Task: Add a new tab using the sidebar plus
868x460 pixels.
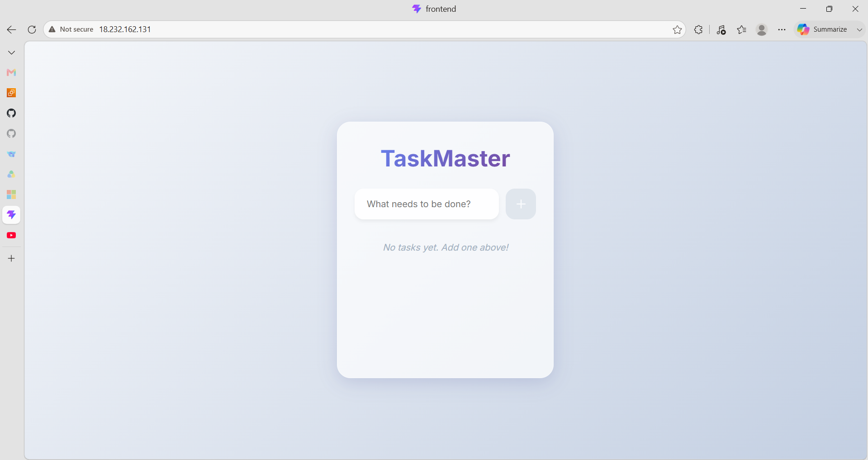Action: [x=11, y=258]
